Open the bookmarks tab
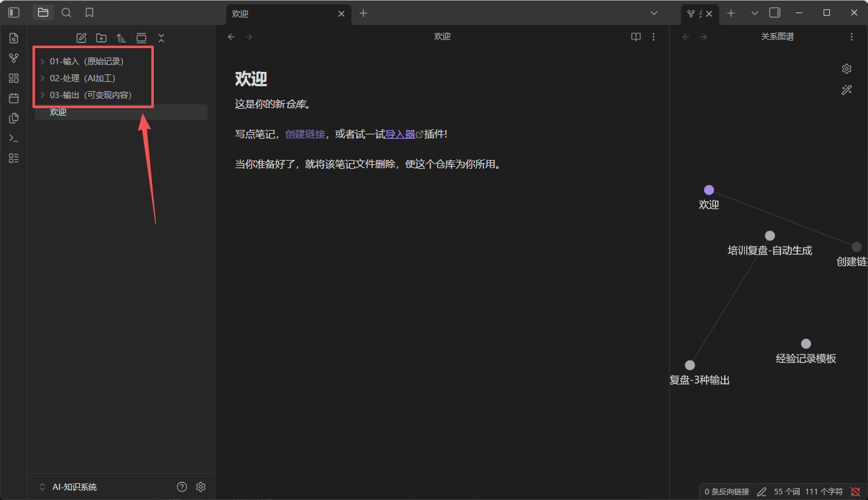This screenshot has width=868, height=500. [89, 12]
